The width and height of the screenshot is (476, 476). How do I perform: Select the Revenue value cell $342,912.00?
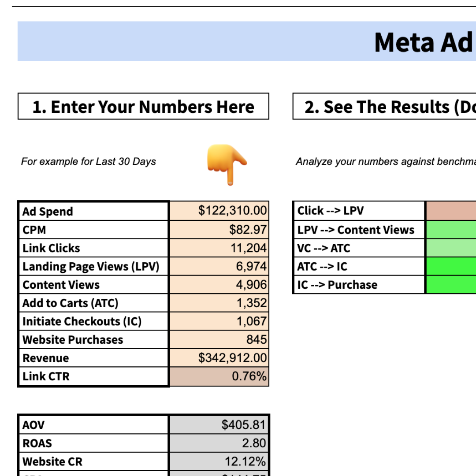tap(219, 358)
